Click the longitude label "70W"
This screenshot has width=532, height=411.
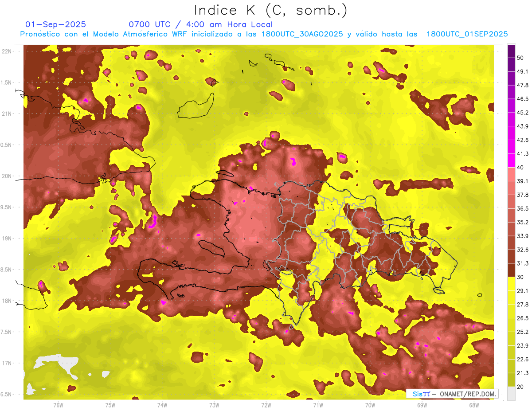370,405
